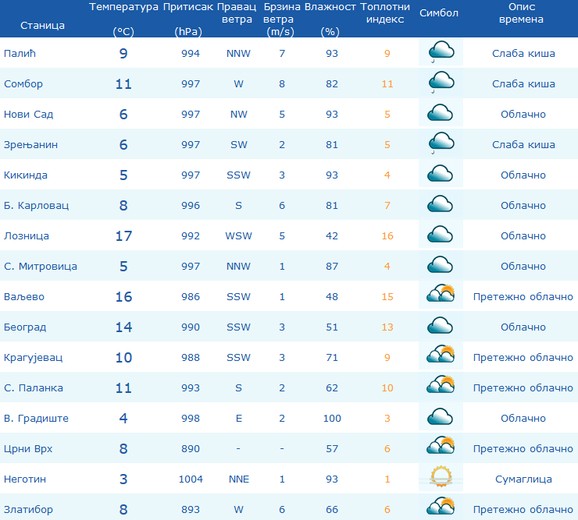Open the Лозница station name
Screen dimensions: 578x520
coord(26,236)
